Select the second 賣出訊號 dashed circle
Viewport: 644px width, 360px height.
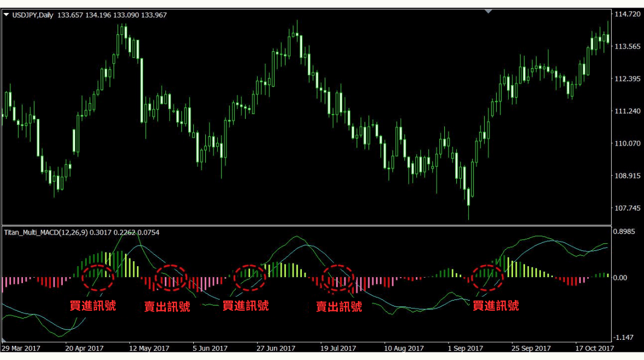(337, 278)
